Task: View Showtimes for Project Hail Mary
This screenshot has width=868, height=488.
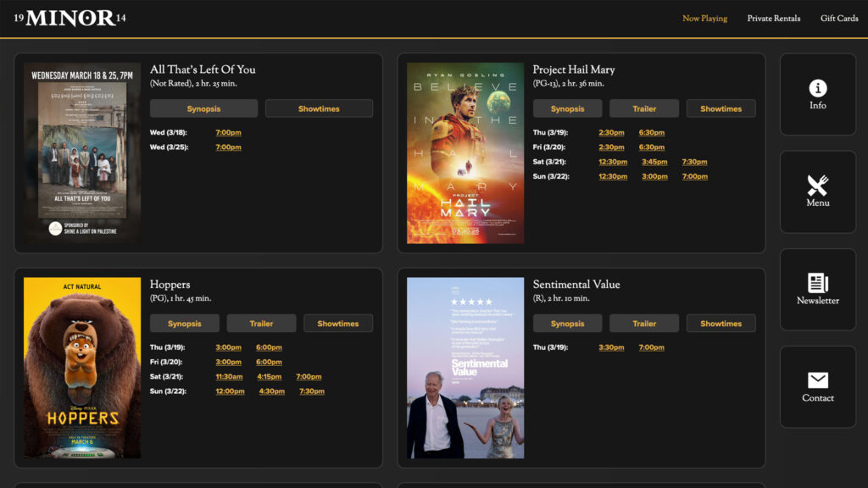Action: [721, 108]
